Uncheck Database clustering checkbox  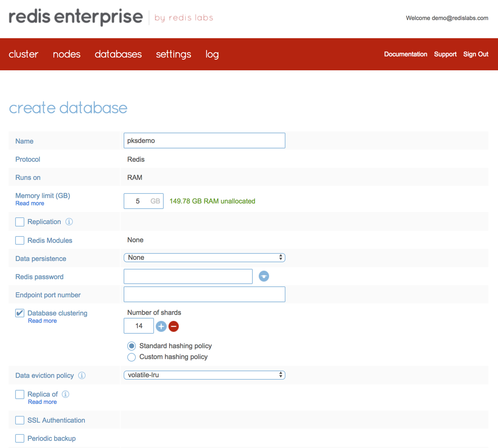click(x=20, y=313)
